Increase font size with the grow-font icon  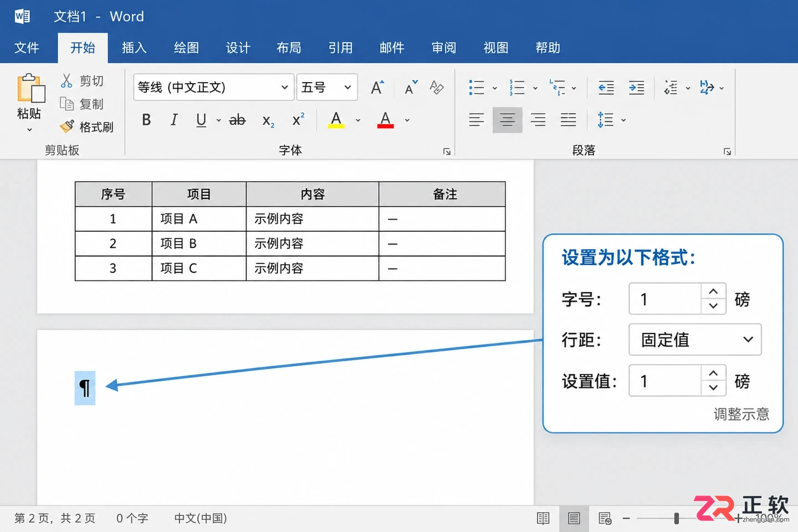[x=377, y=88]
